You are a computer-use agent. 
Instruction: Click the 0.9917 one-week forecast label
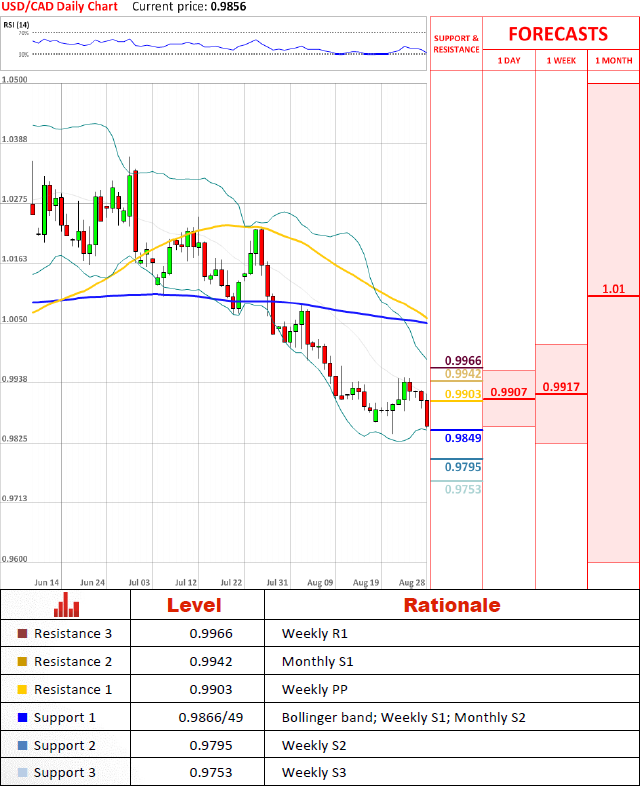pyautogui.click(x=561, y=387)
